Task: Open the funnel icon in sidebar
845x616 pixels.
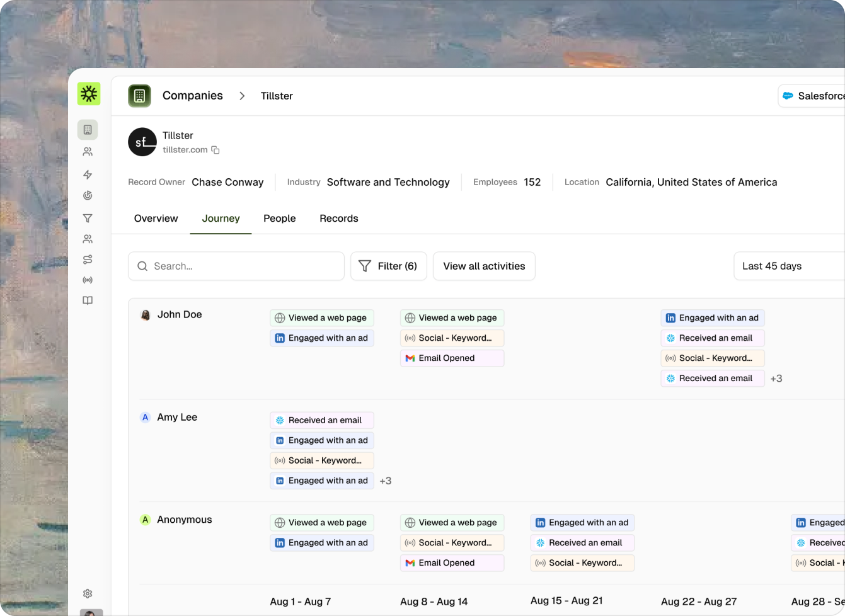Action: point(88,219)
